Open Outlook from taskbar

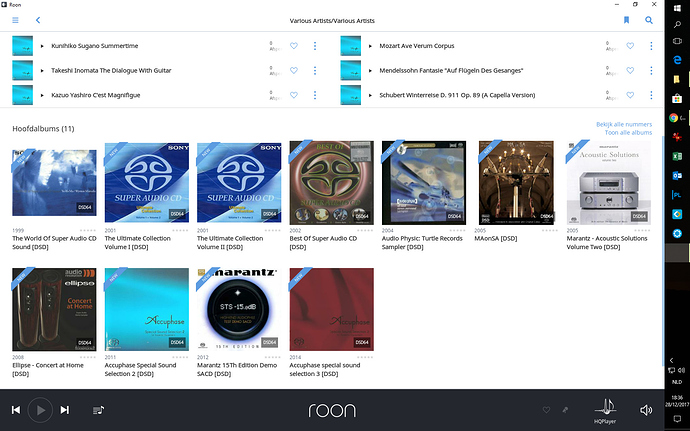[x=677, y=175]
